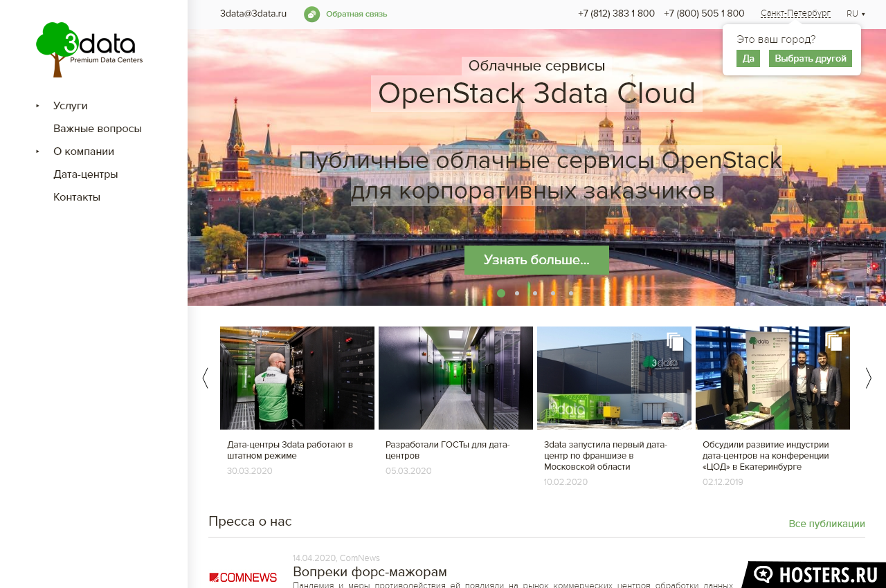Screen dimensions: 886x588
Task: Show previous news with left arrow
Action: tap(205, 378)
